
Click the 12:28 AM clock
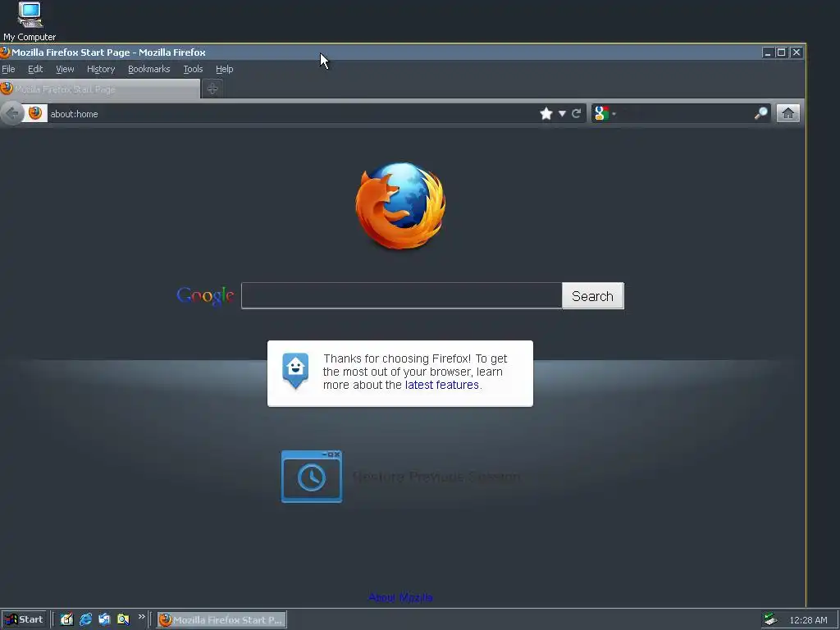click(808, 620)
